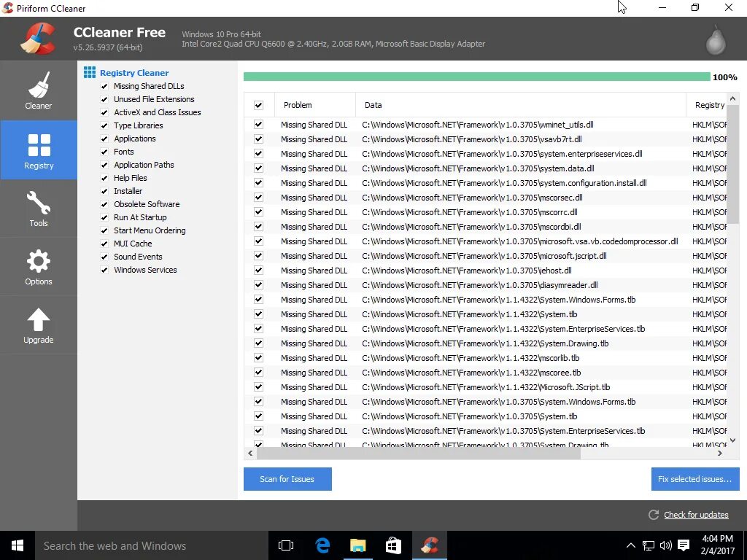Open the Tools wrench icon
The image size is (747, 560).
(x=39, y=203)
